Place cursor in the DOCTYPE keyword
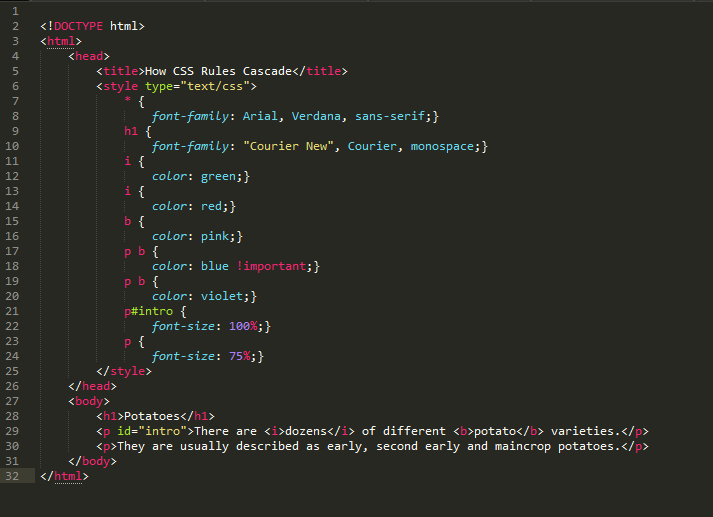Image resolution: width=713 pixels, height=517 pixels. pos(78,26)
